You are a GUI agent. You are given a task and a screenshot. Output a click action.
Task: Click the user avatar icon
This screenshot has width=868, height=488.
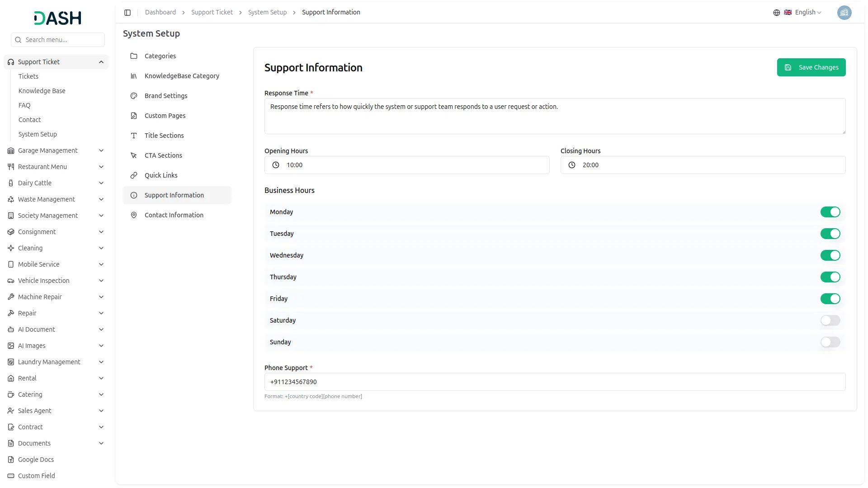point(844,13)
